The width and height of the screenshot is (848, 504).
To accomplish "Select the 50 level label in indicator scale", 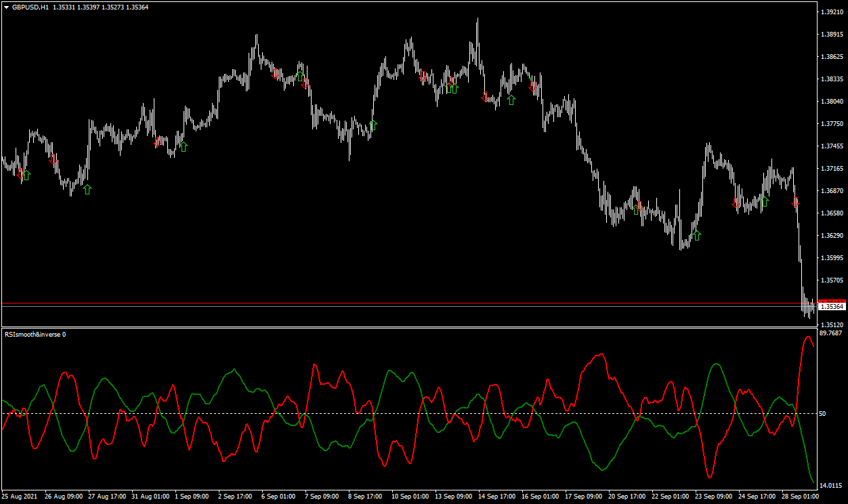I will pos(822,413).
